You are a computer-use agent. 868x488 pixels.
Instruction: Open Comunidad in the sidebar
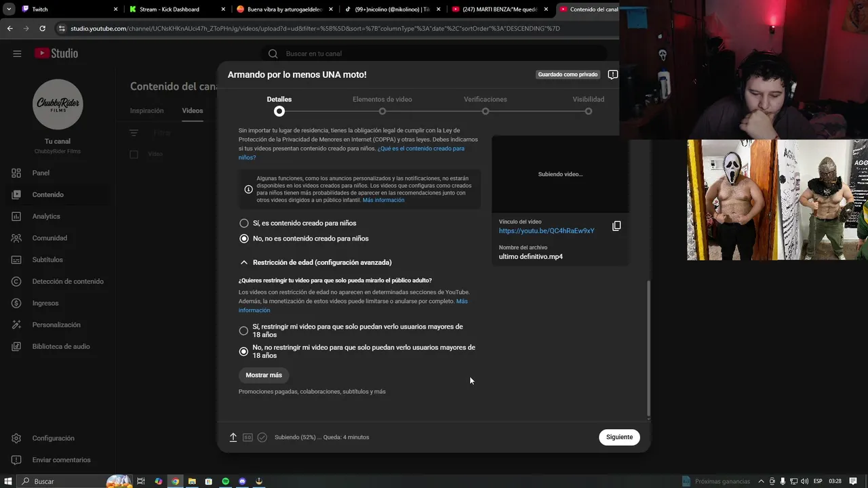(50, 238)
